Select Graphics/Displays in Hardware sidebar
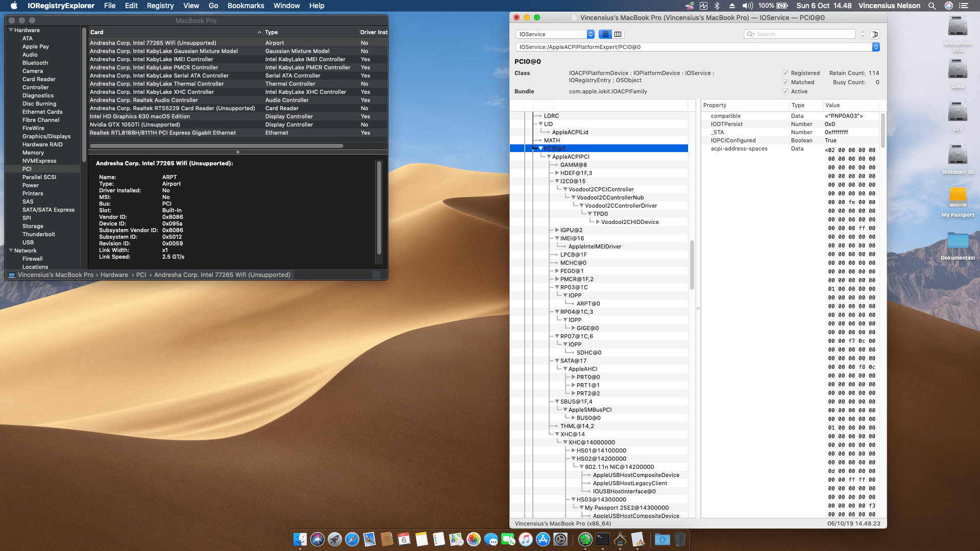The height and width of the screenshot is (551, 980). [x=46, y=136]
